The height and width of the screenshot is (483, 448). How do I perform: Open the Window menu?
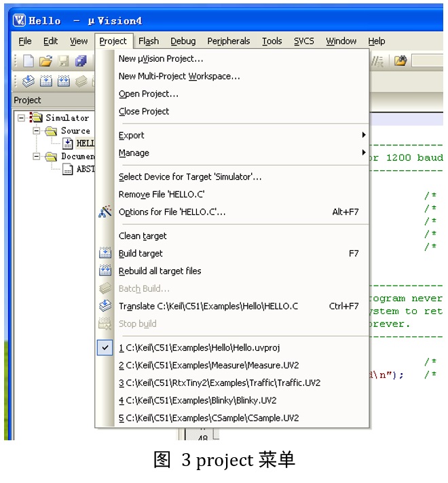[341, 41]
